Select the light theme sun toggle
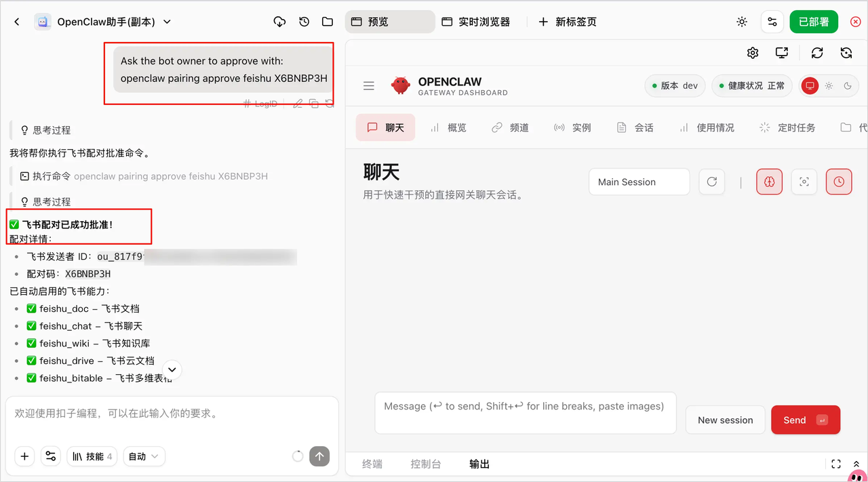868x482 pixels. click(x=828, y=86)
